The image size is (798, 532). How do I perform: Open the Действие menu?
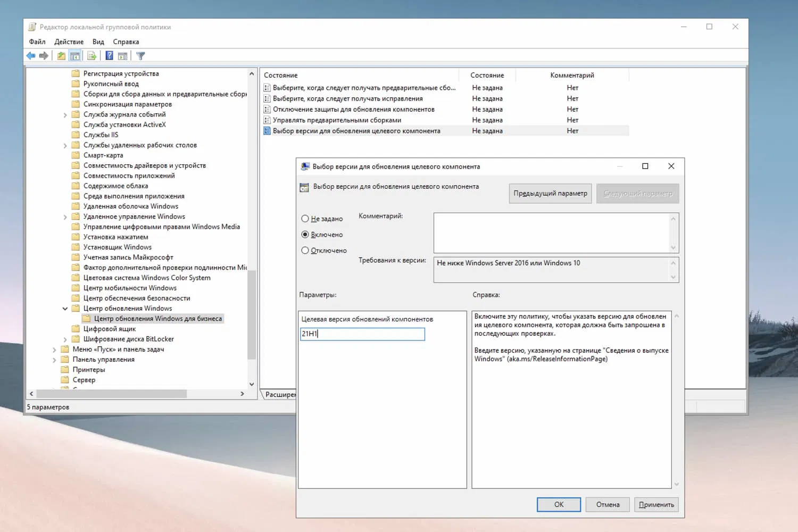(69, 41)
